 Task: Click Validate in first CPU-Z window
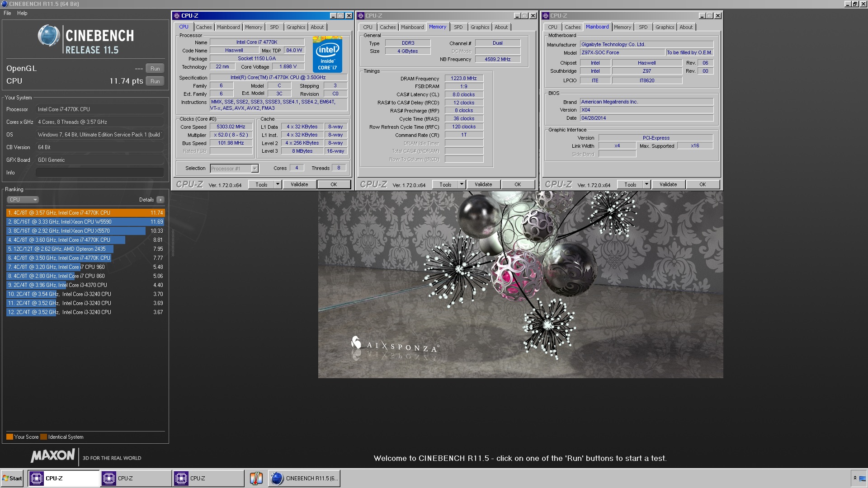[299, 184]
